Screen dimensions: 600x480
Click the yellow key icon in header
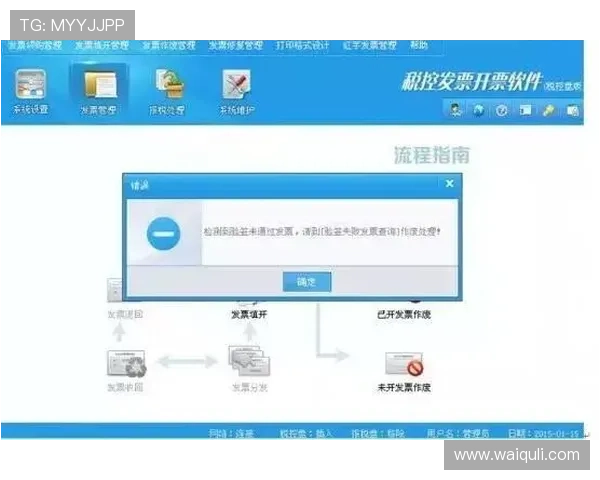pos(549,110)
